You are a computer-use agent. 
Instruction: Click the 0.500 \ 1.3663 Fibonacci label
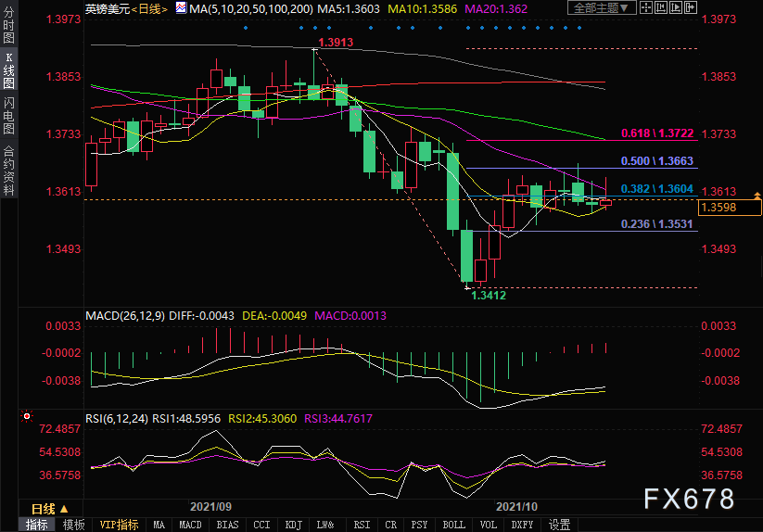(657, 161)
